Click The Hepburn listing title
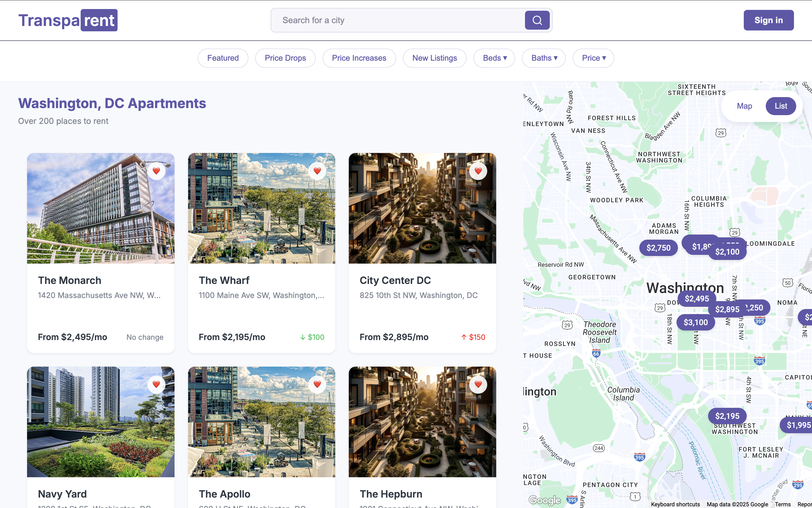The width and height of the screenshot is (812, 508). coord(391,494)
